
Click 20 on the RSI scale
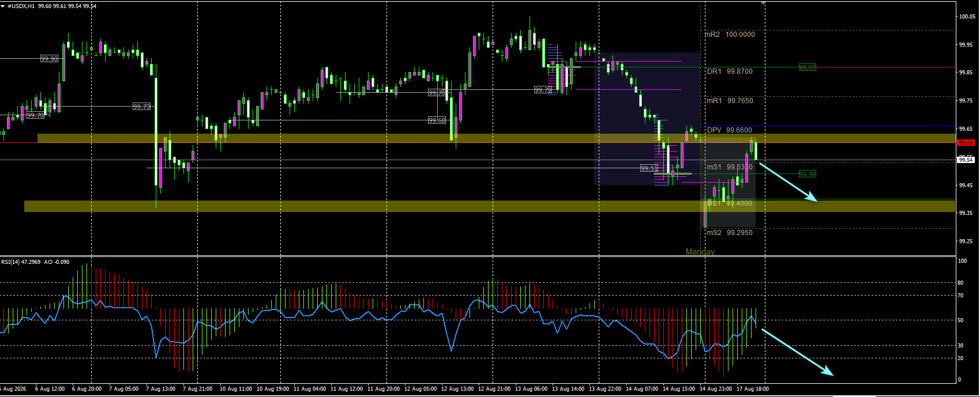point(961,358)
